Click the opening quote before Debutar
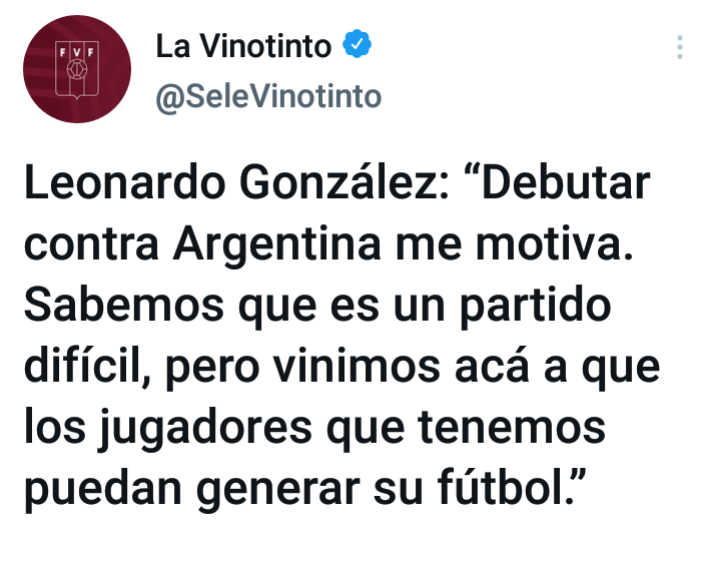719x565 pixels. 472,172
